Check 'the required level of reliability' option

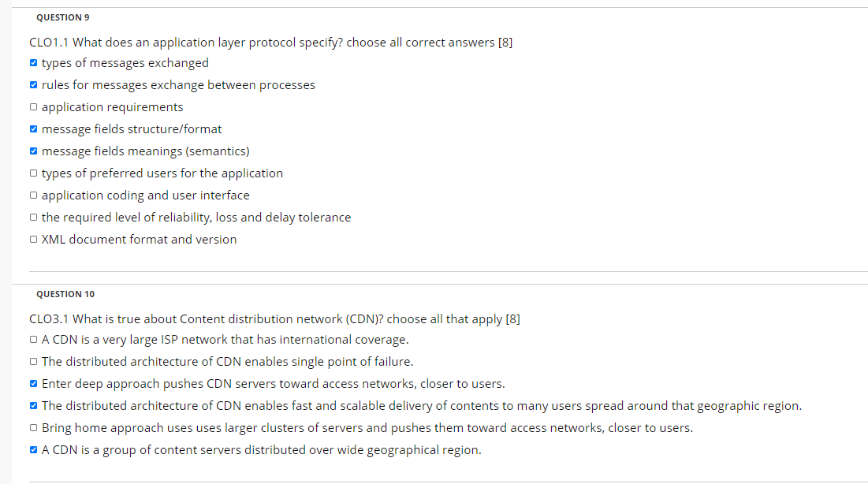coord(33,217)
